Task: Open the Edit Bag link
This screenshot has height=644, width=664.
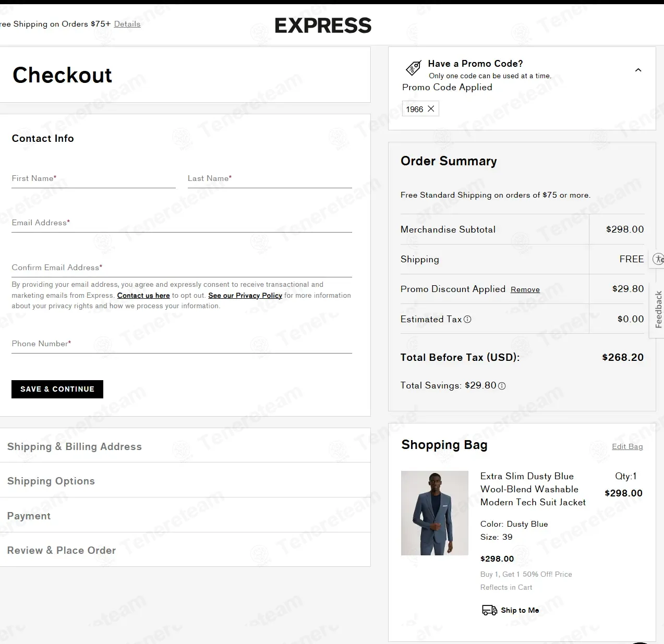Action: pos(627,446)
